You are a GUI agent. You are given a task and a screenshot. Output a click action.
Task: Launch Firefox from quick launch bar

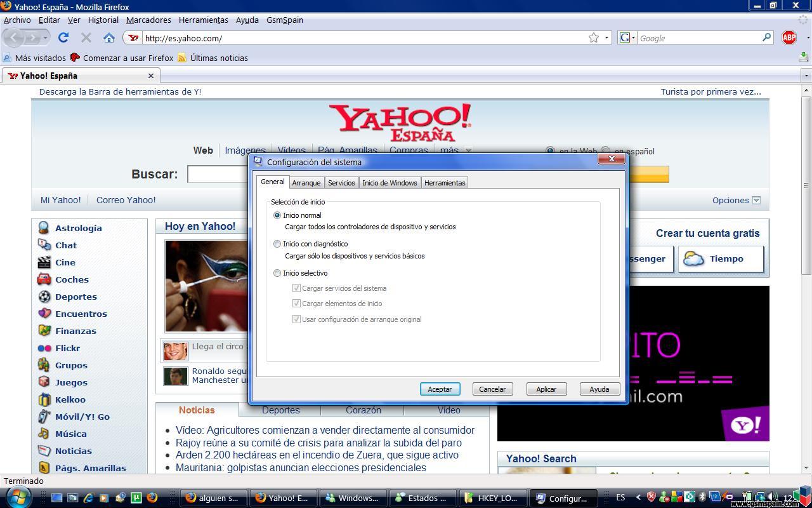(x=152, y=498)
